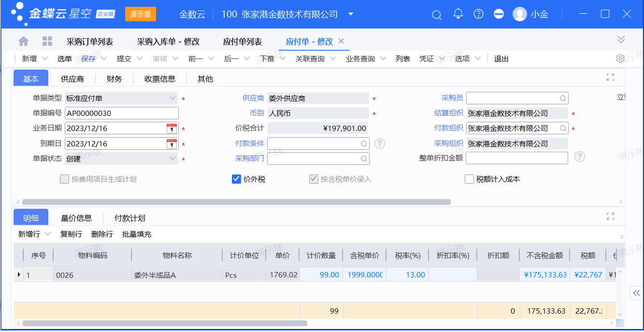Viewport: 644px width, 332px height.
Task: Open calendar picker for 到期日
Action: (172, 144)
